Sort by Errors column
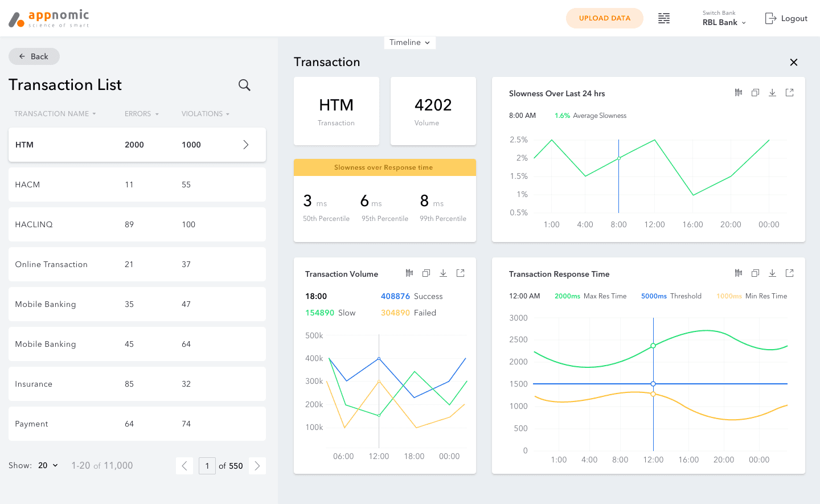 pos(141,114)
